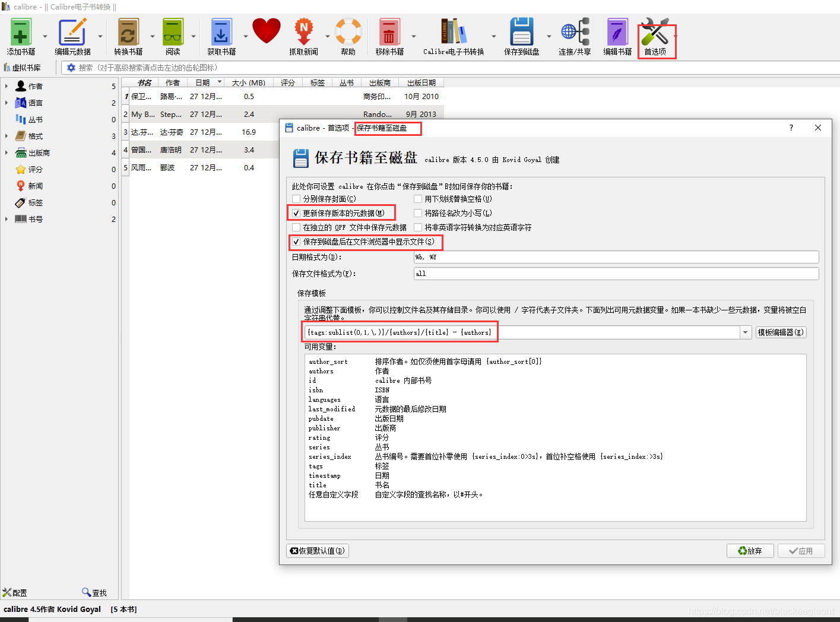This screenshot has width=840, height=622.
Task: Click the Help (帮助) lifebuoy icon
Action: (348, 32)
